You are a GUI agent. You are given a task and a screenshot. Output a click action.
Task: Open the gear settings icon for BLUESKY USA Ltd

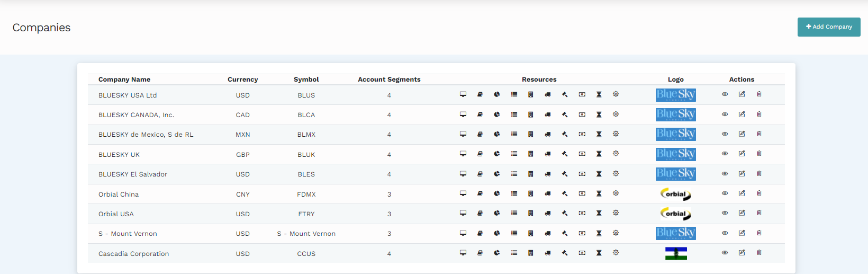[616, 94]
